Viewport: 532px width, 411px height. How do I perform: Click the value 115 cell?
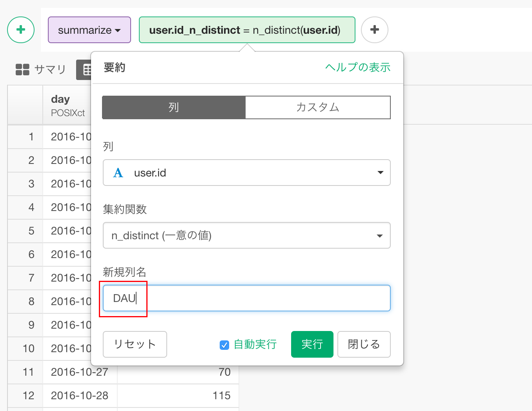click(x=178, y=395)
